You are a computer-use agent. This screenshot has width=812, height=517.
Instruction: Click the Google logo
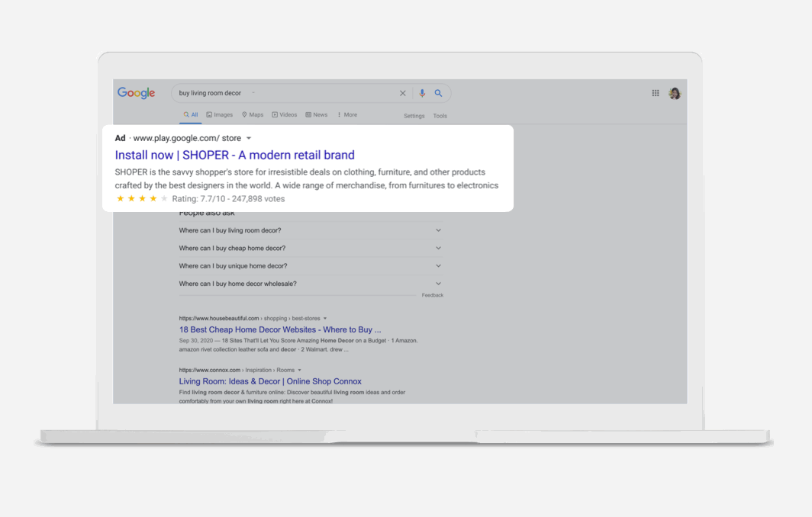(x=136, y=93)
